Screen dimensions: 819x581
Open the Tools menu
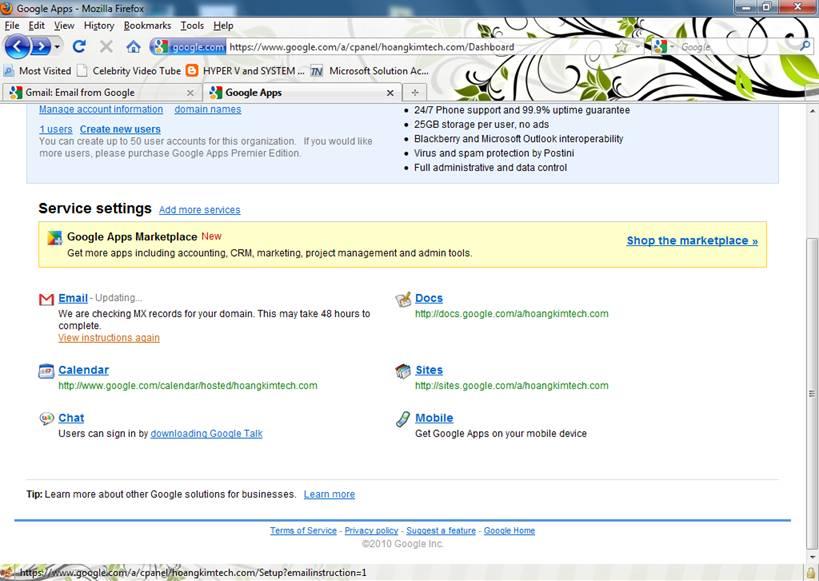point(192,26)
